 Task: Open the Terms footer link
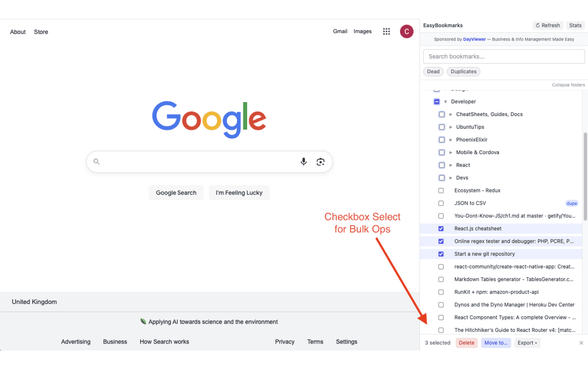click(x=315, y=342)
